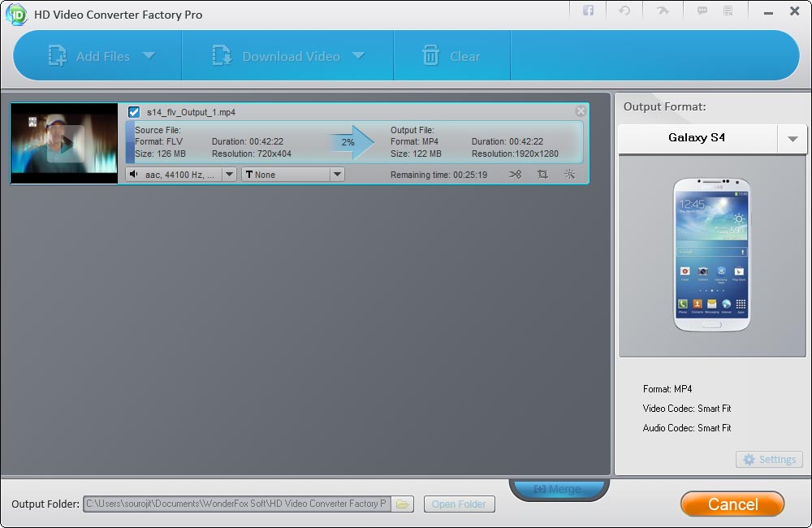Uncheck the s14_flv_Output_1.mp4 checkbox
The height and width of the screenshot is (528, 812).
[x=134, y=112]
